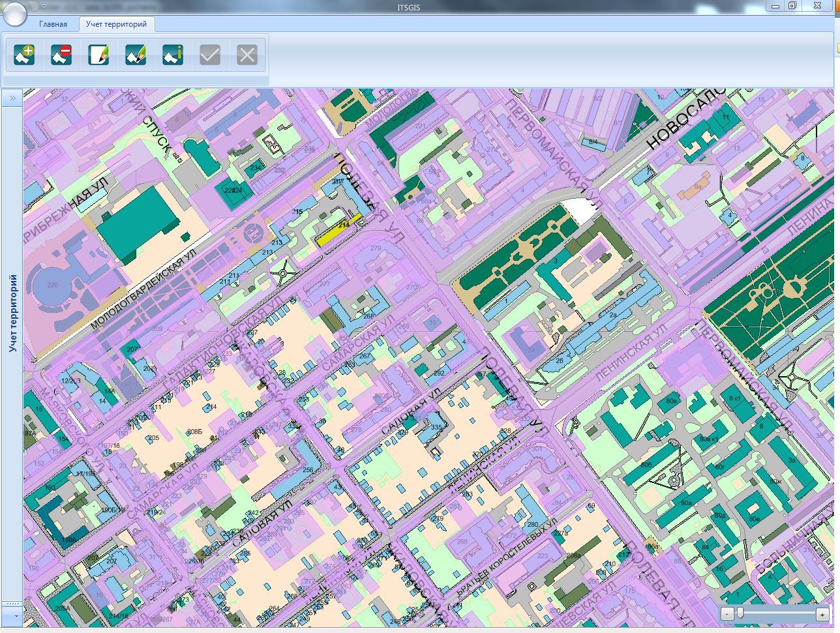Activate the edit territory geometry tool
840x633 pixels.
click(x=136, y=55)
